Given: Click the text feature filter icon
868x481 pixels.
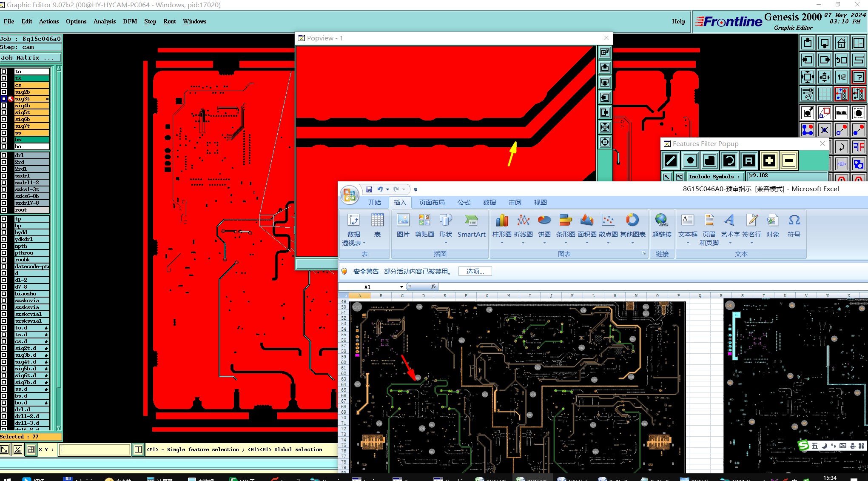Looking at the screenshot, I should click(x=749, y=160).
